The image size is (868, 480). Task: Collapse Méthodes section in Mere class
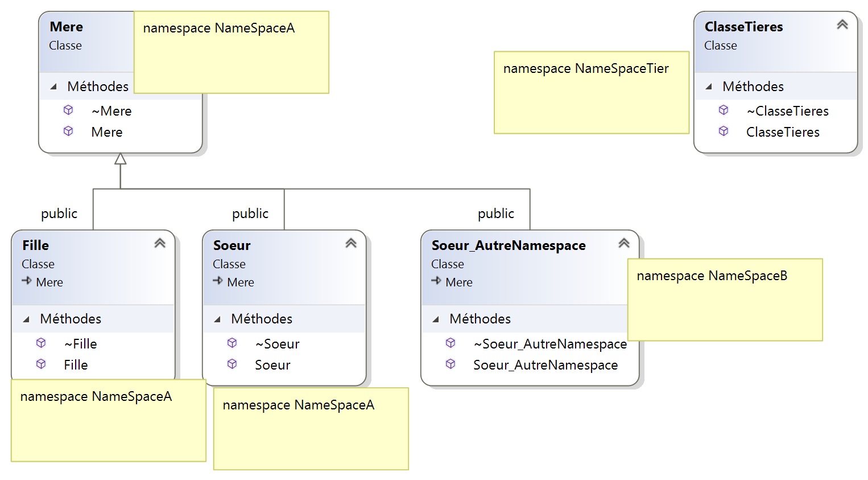[54, 87]
